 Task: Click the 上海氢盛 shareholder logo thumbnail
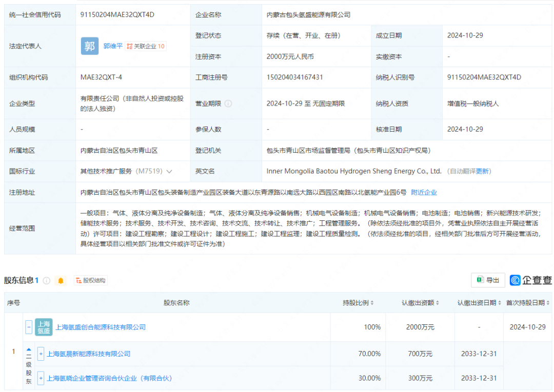click(44, 327)
